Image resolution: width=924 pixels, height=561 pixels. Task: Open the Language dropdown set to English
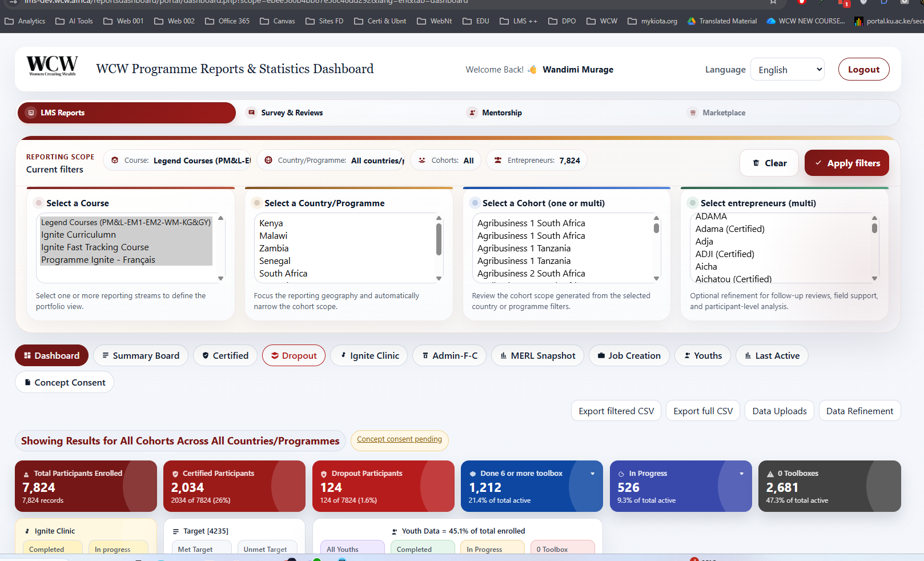788,69
